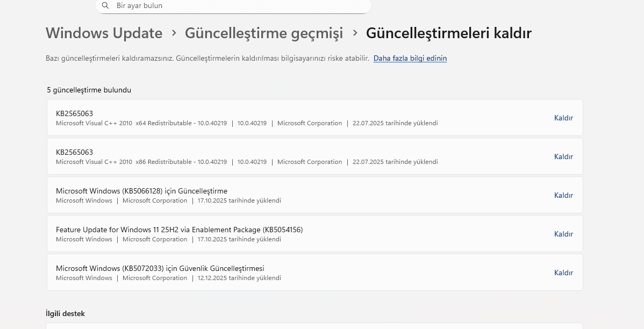Remove KB2565063 x64 Redistributable update
The height and width of the screenshot is (329, 644).
tap(563, 118)
